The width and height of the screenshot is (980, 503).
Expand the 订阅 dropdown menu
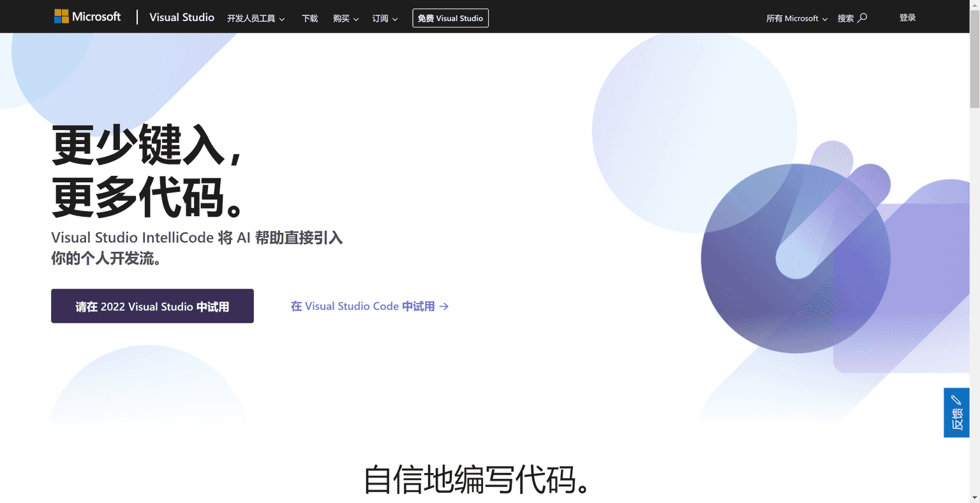pyautogui.click(x=385, y=18)
